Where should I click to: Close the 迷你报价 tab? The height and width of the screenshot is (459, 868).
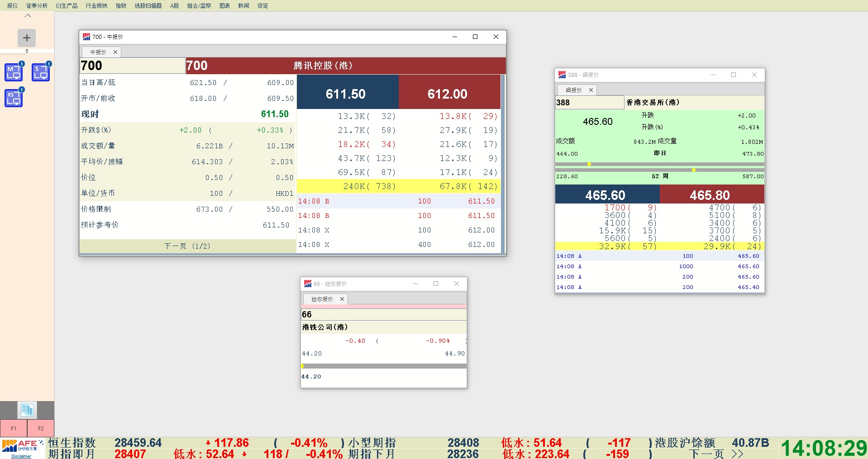(x=342, y=299)
